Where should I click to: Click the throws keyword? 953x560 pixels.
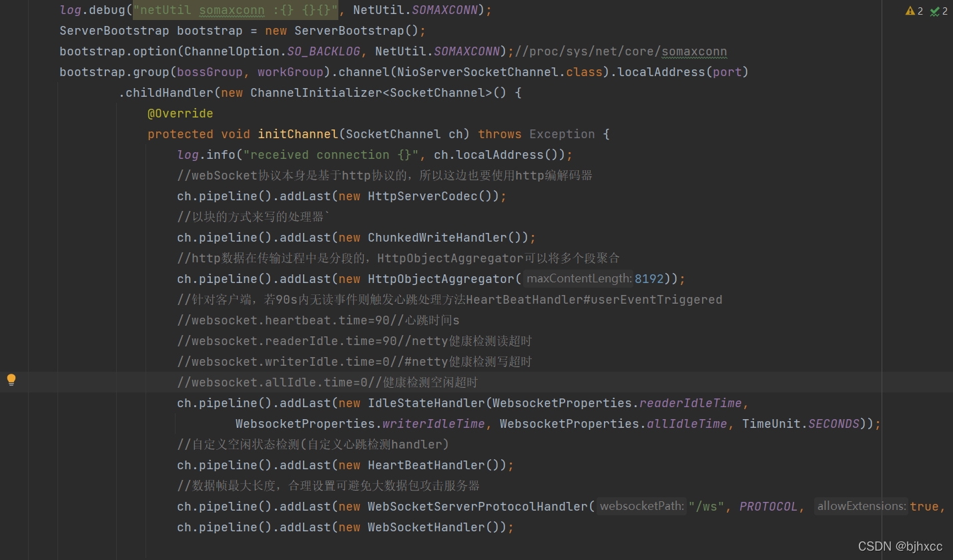click(500, 134)
